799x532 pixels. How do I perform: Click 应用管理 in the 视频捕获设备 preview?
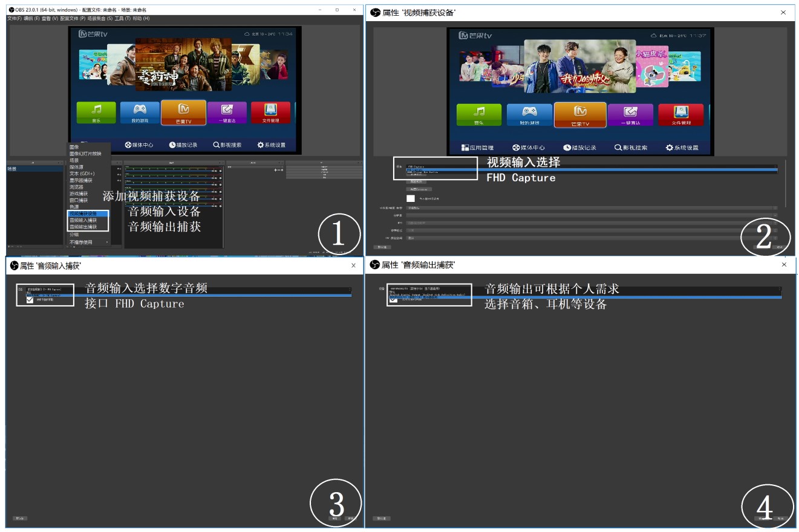point(477,148)
